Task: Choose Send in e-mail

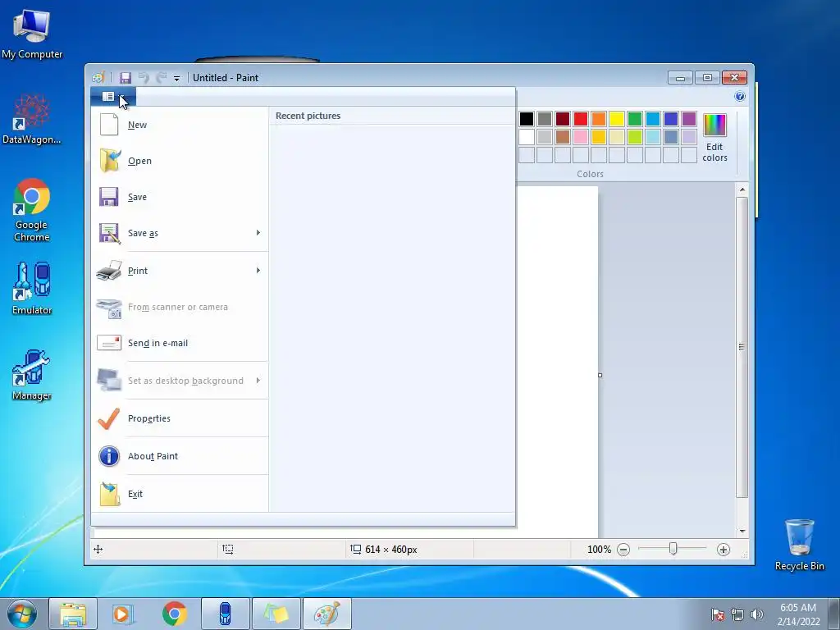Action: pos(180,343)
